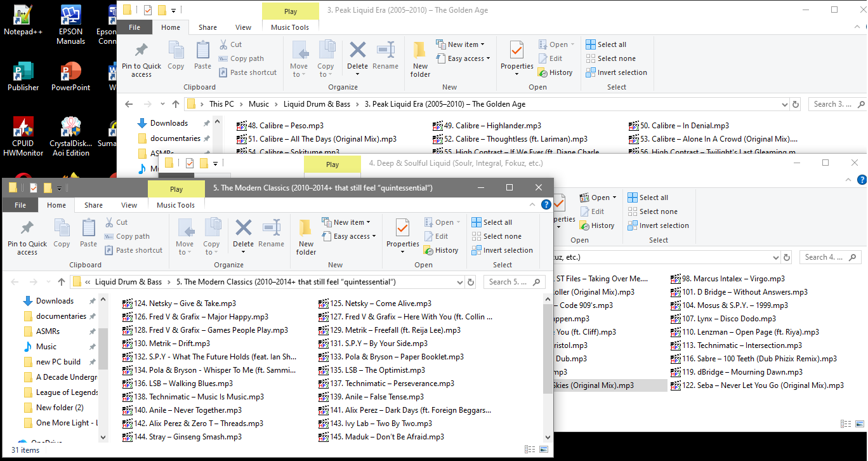868x461 pixels.
Task: Open Notepad++ desktop shortcut
Action: point(23,21)
